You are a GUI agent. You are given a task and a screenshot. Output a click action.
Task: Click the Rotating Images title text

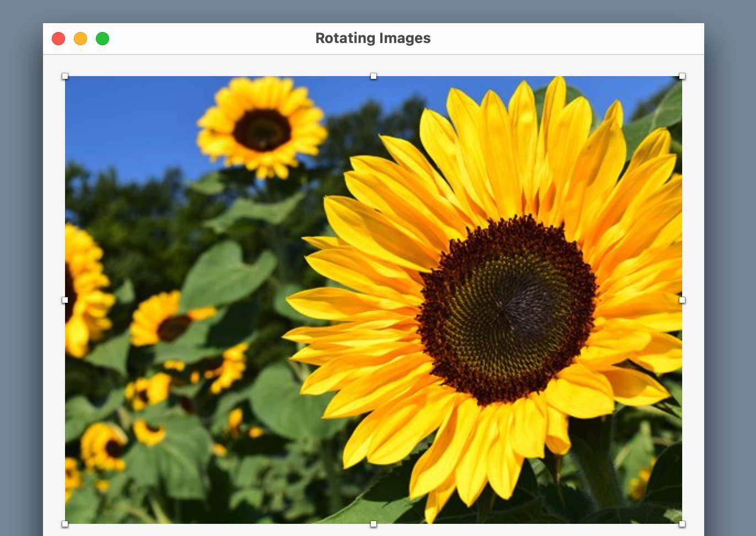point(372,38)
